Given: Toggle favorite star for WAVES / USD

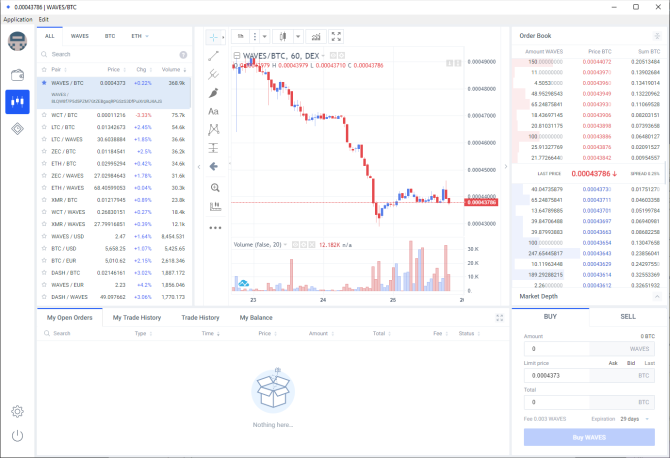Looking at the screenshot, I should click(x=44, y=236).
